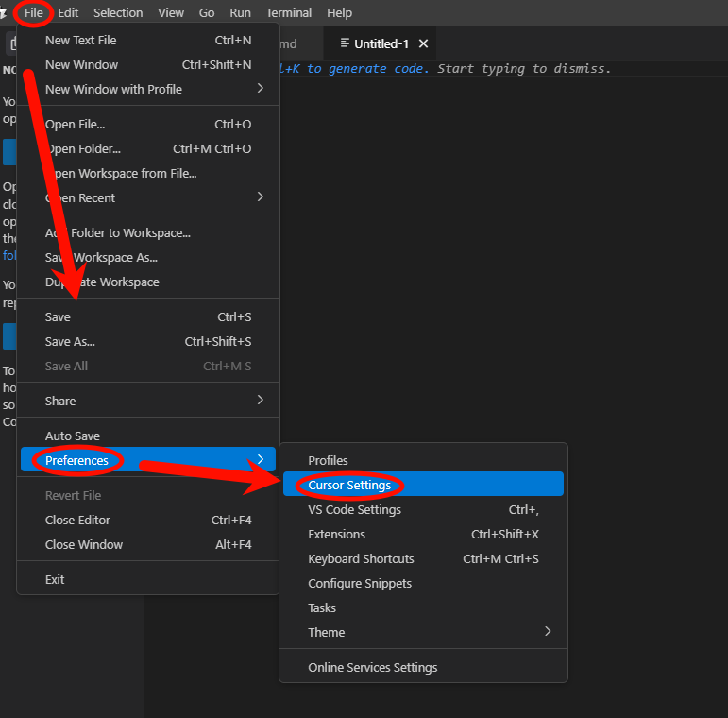Viewport: 728px width, 718px height.
Task: Select Save As... in the File menu
Action: point(70,341)
